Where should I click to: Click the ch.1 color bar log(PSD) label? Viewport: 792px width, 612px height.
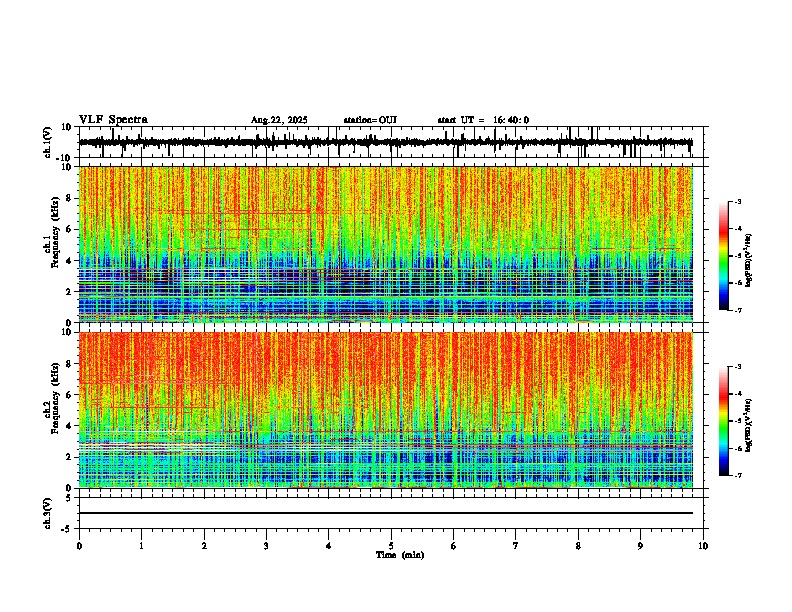[749, 260]
